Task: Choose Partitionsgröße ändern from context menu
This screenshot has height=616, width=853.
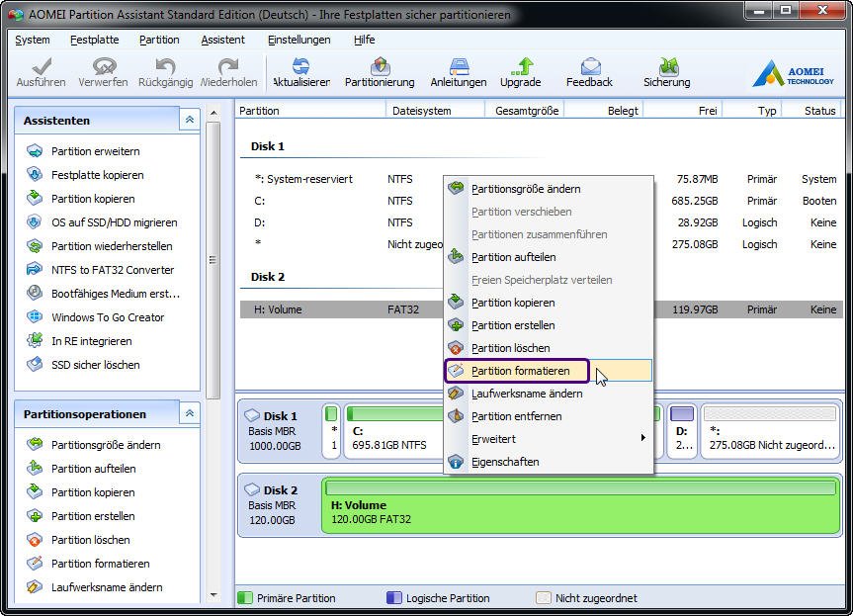Action: click(549, 189)
